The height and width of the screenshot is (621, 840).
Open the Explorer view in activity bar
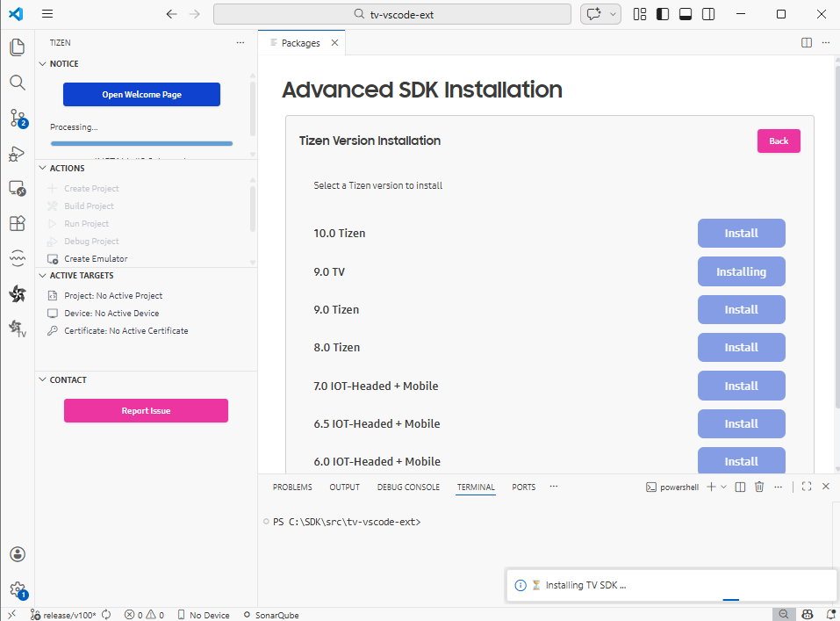(17, 47)
